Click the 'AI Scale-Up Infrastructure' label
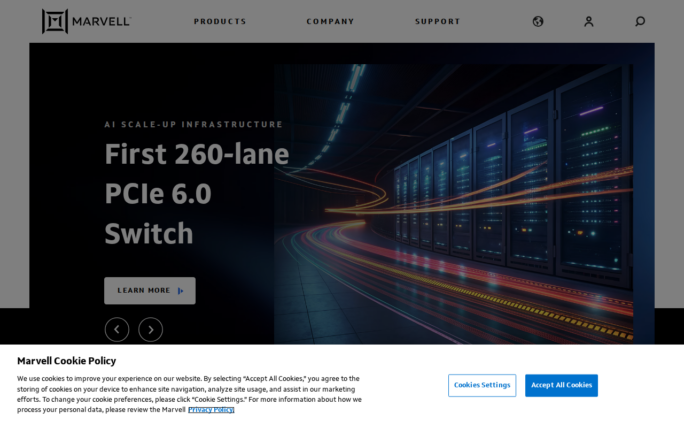 pyautogui.click(x=193, y=124)
